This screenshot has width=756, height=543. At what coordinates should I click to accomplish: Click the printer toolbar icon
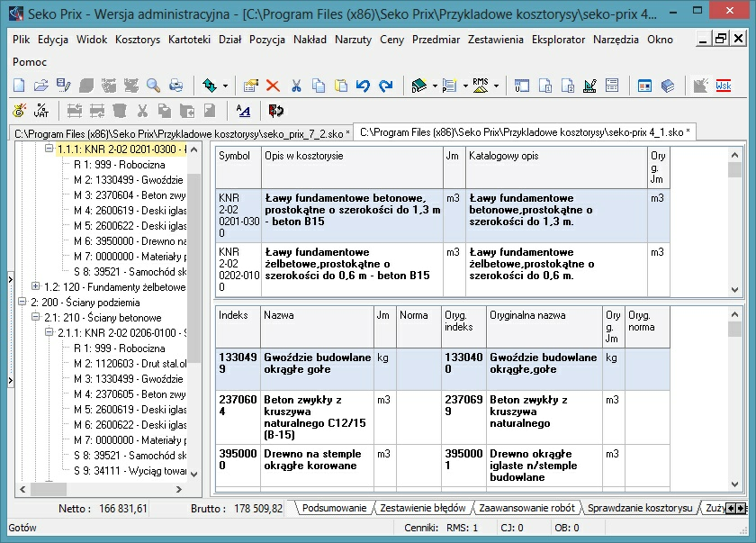176,86
